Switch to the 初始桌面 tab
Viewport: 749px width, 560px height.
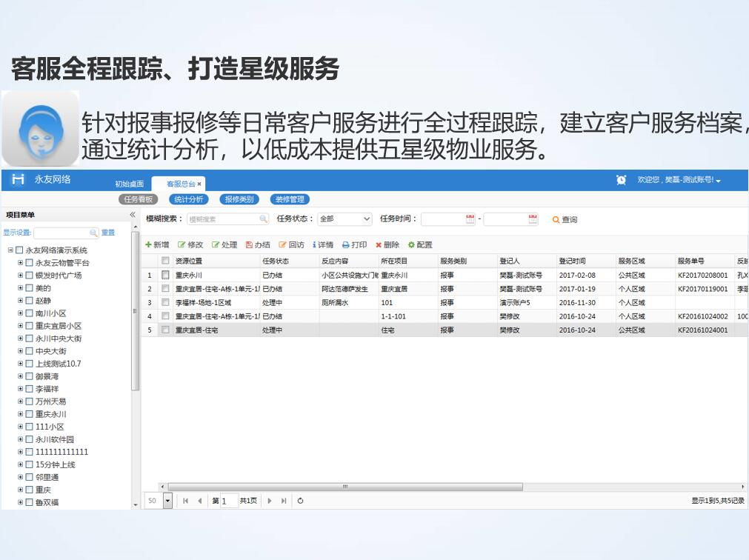coord(130,184)
